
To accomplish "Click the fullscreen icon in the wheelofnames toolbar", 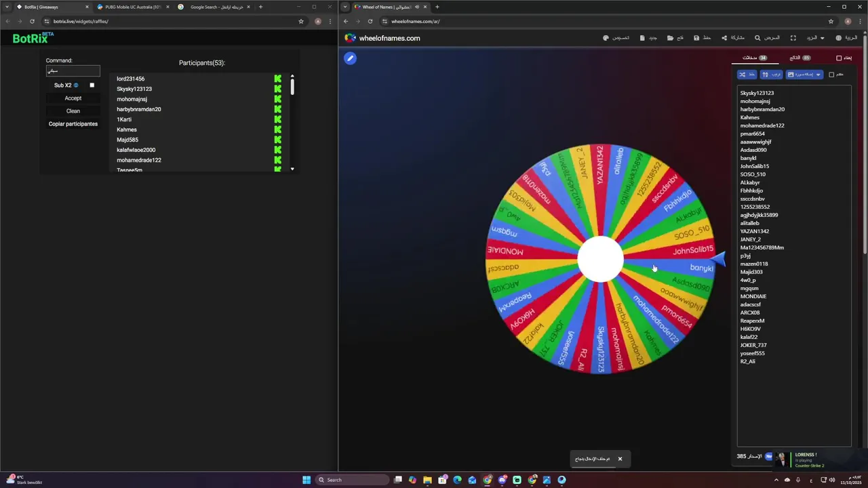I will (x=793, y=38).
